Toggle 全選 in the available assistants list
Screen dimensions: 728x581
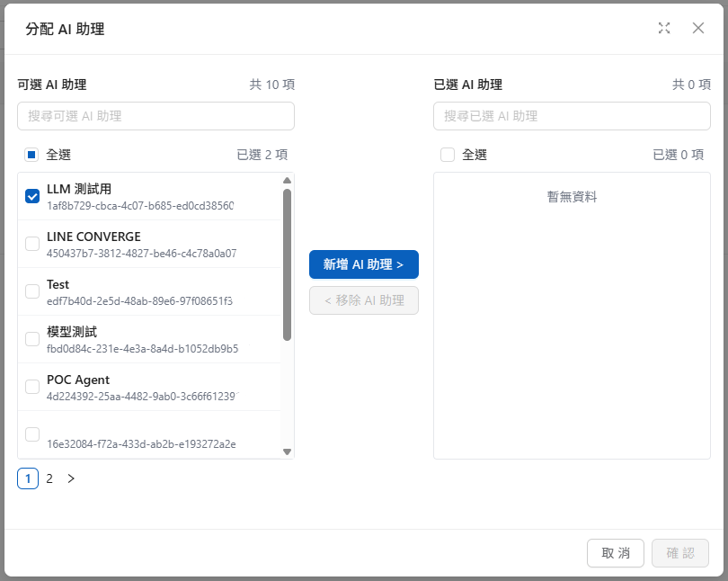31,155
